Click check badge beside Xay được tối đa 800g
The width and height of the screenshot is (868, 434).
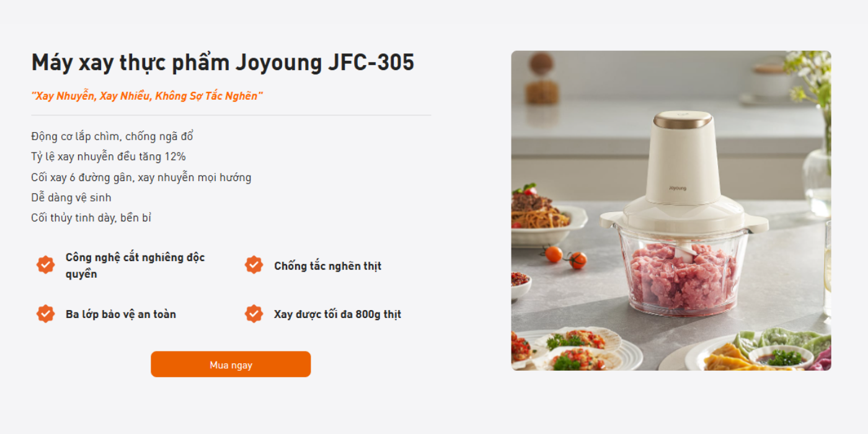coord(254,314)
